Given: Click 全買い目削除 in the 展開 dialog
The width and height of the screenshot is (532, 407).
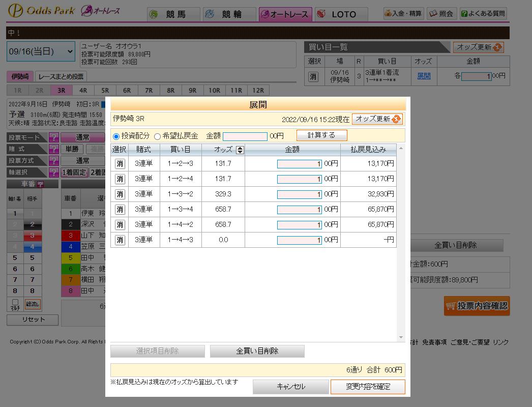Looking at the screenshot, I should (257, 351).
